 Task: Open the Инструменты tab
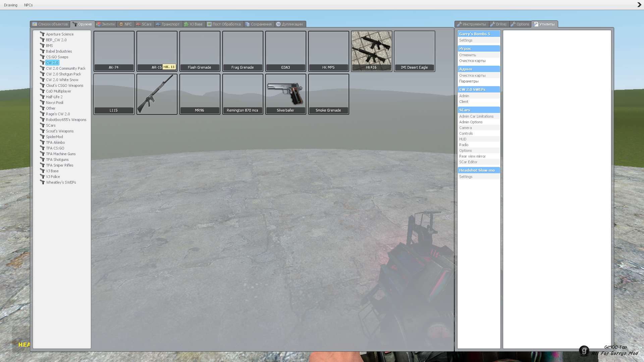471,24
